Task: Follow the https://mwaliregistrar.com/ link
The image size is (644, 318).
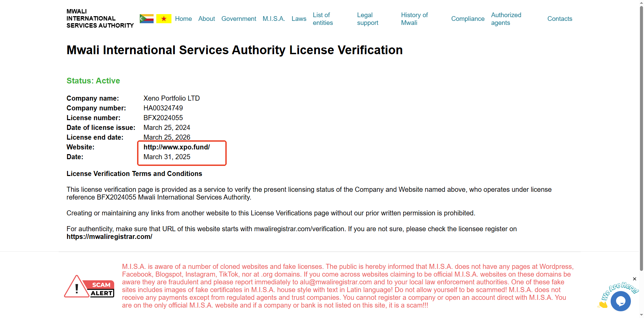Action: click(109, 237)
